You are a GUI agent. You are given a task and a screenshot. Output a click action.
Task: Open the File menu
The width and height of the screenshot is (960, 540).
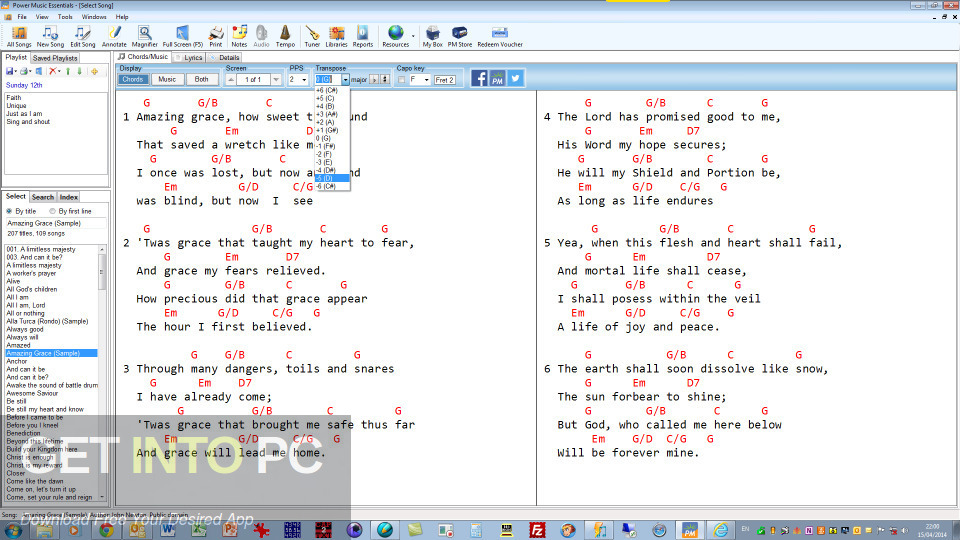(x=22, y=17)
